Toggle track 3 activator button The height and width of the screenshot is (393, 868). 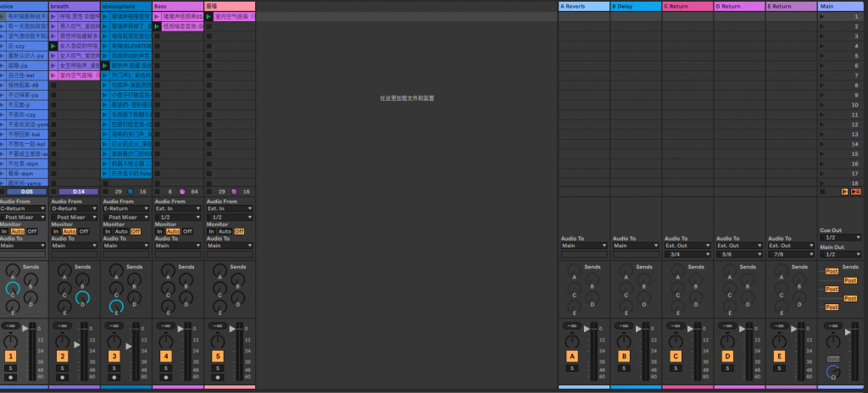pos(114,357)
